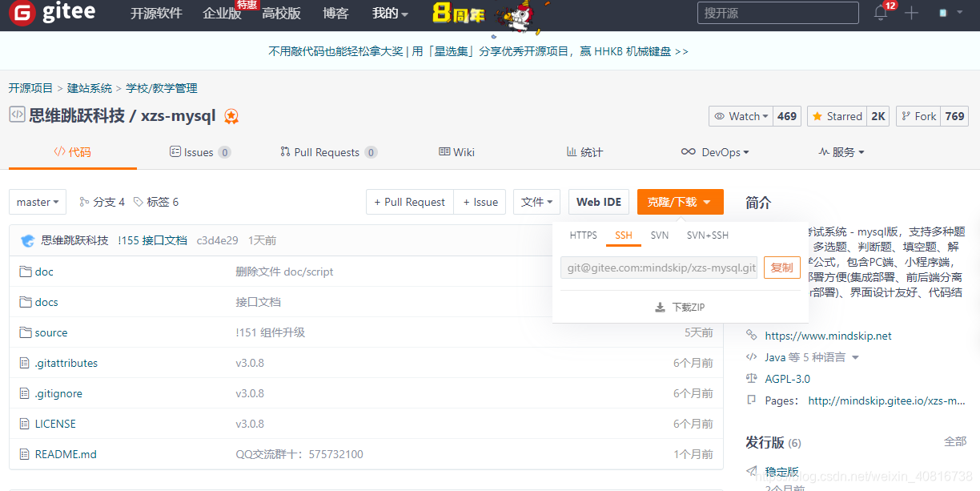This screenshot has height=491, width=980.
Task: View 标签 6 tags
Action: point(156,202)
